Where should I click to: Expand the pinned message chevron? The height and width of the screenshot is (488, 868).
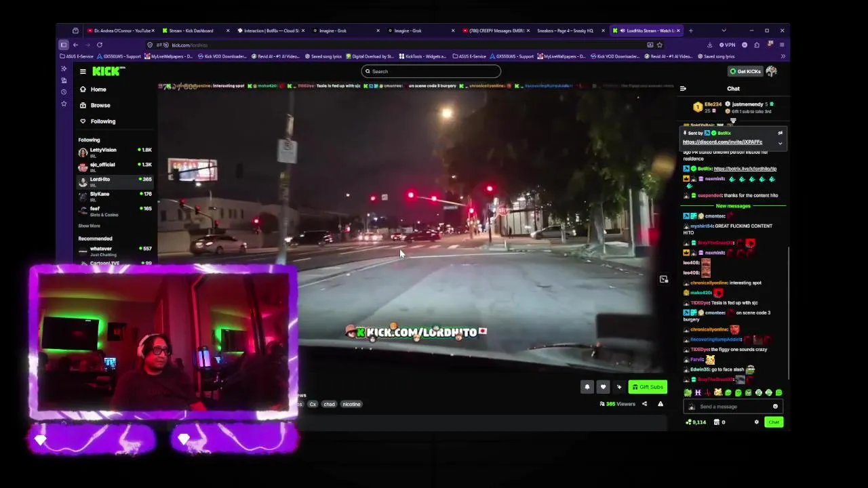coord(780,143)
